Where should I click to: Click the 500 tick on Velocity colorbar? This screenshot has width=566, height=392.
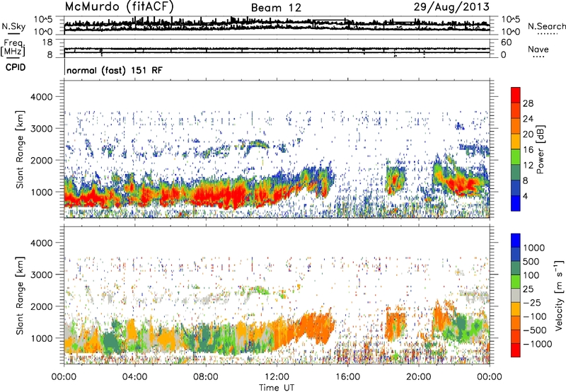click(531, 261)
